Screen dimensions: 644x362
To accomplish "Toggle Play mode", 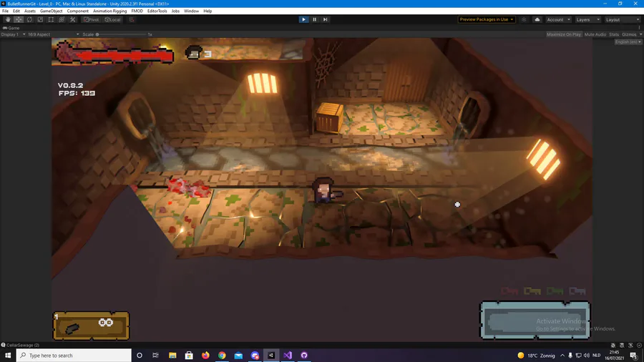I will tap(303, 19).
